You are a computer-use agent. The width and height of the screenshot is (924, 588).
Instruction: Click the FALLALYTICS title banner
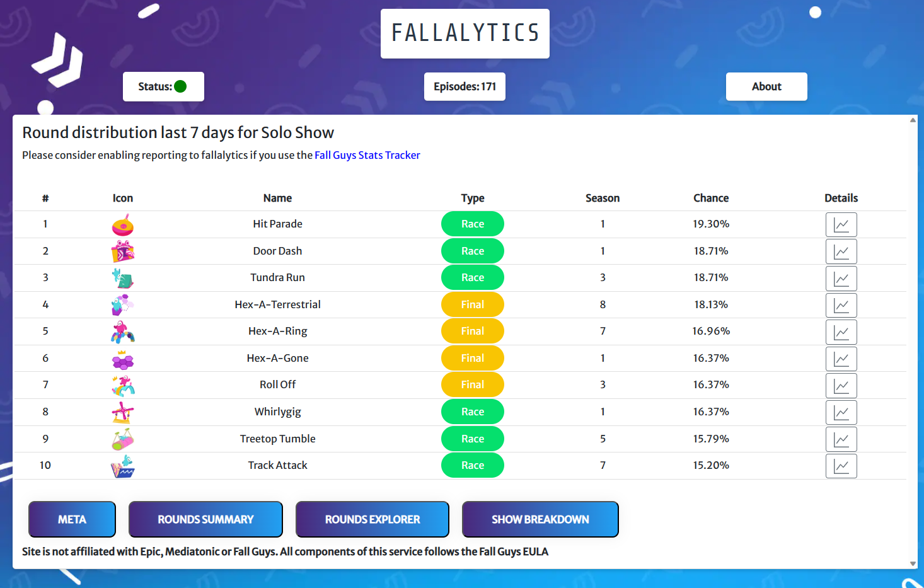coord(465,33)
